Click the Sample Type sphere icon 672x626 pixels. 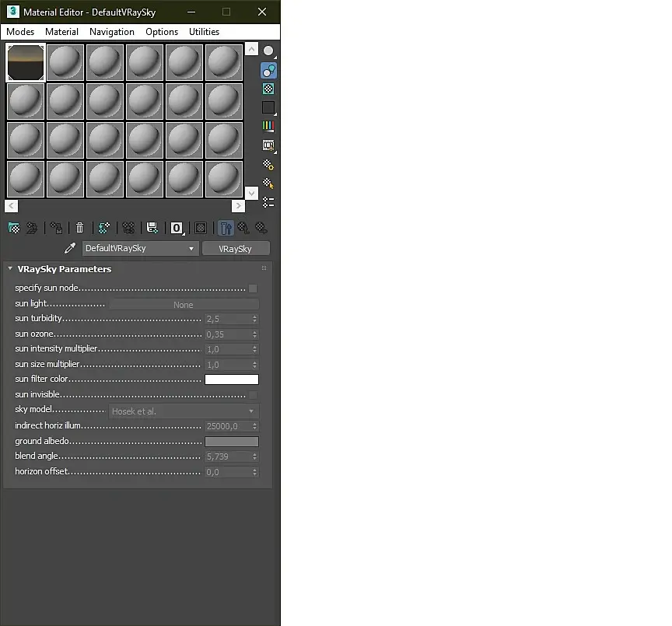coord(268,51)
